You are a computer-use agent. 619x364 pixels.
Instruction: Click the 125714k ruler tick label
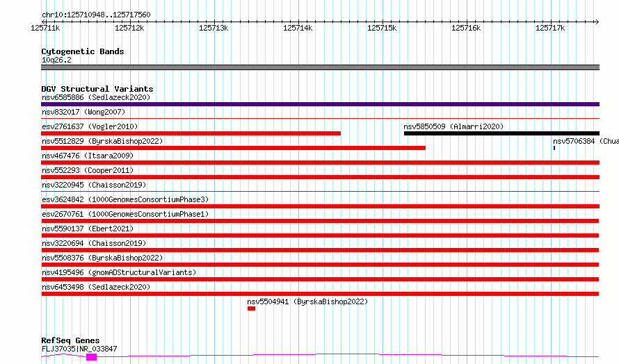[298, 28]
